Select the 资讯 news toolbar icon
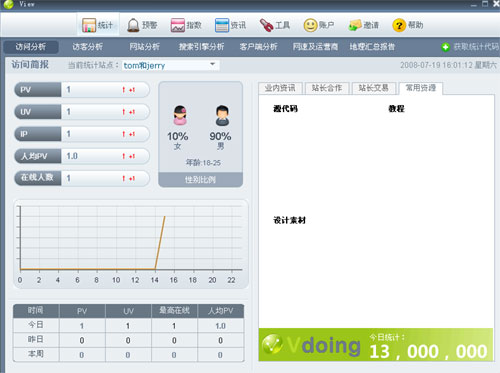Image resolution: width=500 pixels, height=373 pixels. (x=222, y=25)
